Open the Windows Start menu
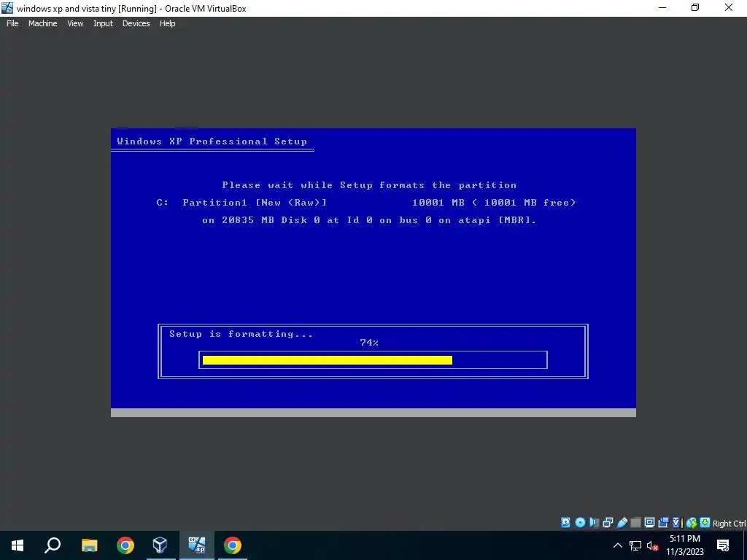The width and height of the screenshot is (747, 560). [18, 545]
